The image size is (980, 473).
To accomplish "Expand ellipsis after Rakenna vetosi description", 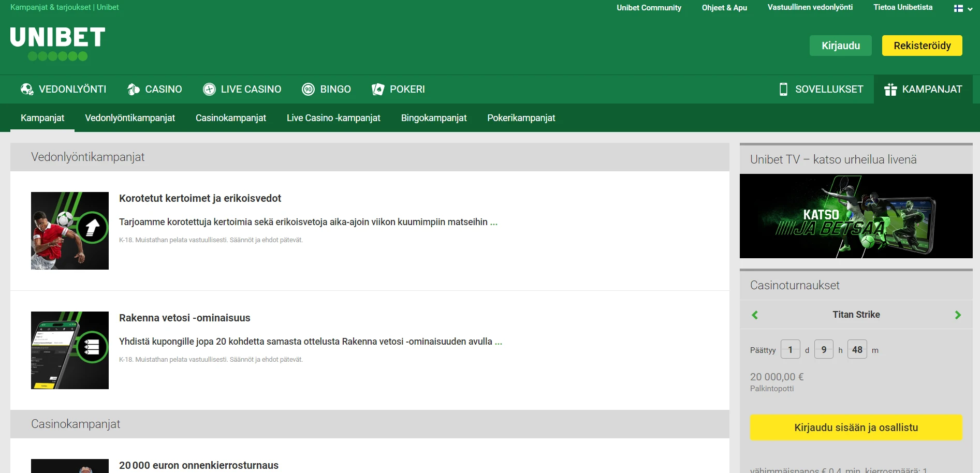I will click(x=499, y=342).
